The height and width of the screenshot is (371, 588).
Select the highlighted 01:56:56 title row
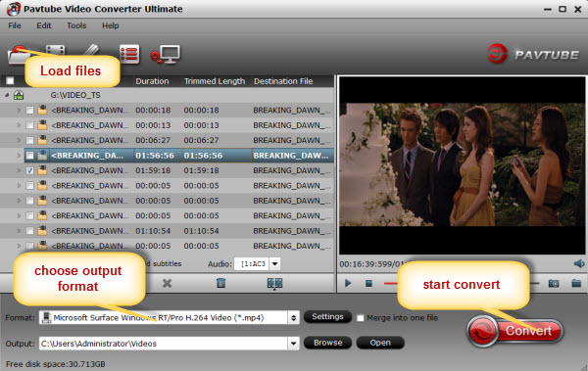tap(179, 155)
